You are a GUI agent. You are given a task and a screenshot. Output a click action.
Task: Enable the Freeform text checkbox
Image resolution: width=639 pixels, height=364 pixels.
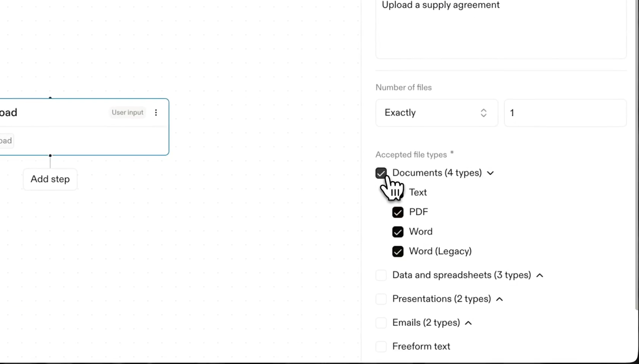[x=381, y=347]
